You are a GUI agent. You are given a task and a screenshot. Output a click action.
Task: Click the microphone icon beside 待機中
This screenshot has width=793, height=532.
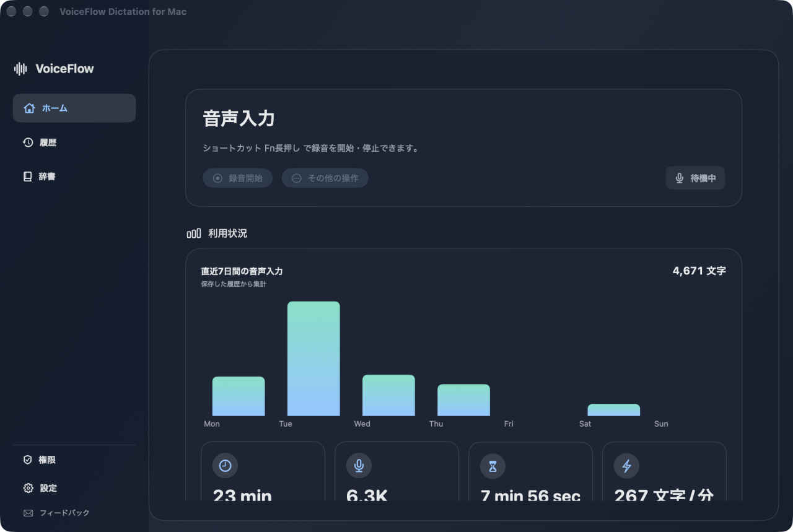[x=680, y=178]
